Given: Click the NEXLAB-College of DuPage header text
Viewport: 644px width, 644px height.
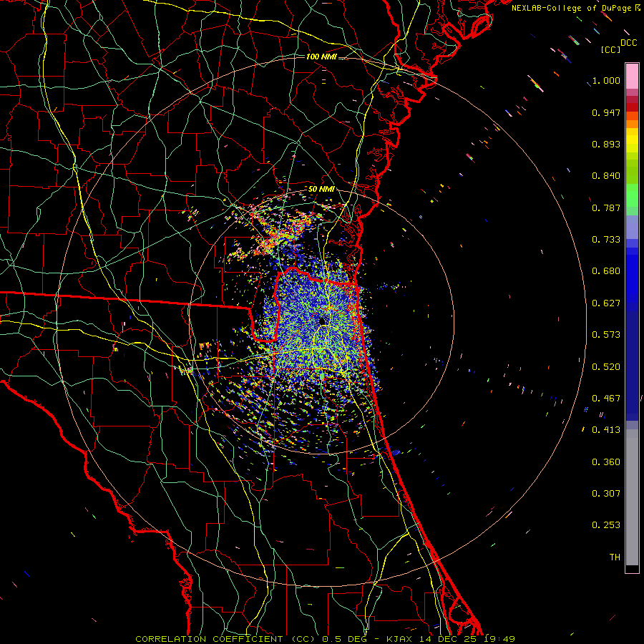Looking at the screenshot, I should 576,8.
